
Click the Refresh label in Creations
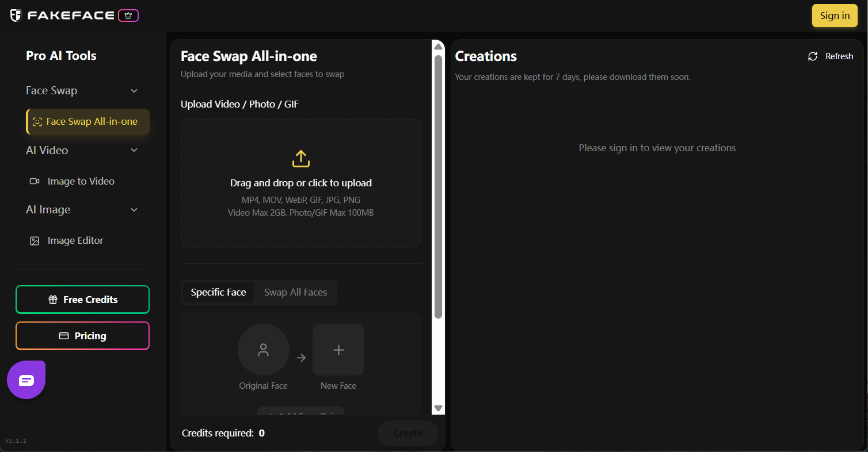(x=839, y=56)
